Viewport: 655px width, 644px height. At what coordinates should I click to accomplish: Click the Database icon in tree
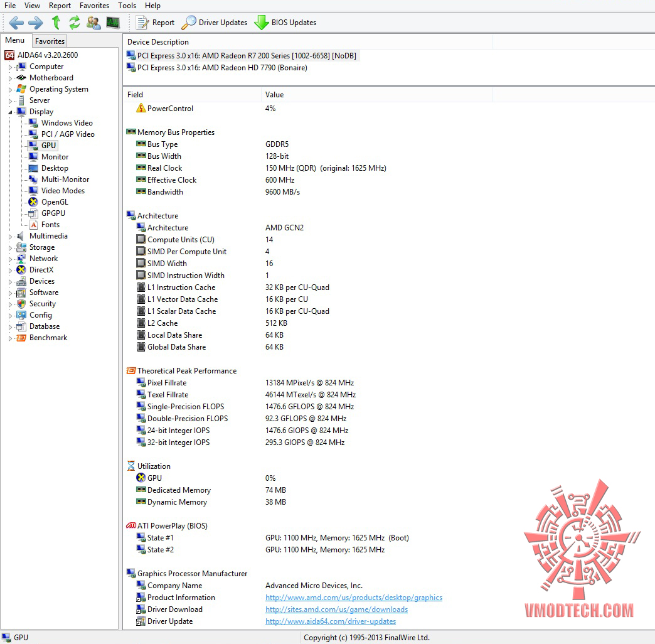(21, 326)
